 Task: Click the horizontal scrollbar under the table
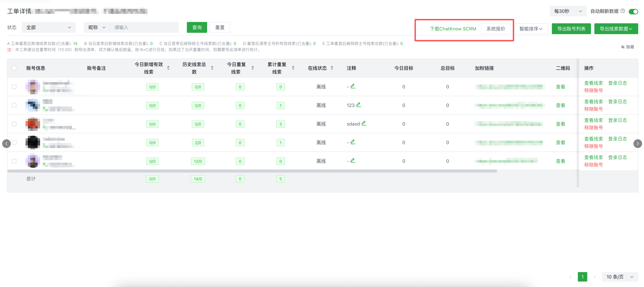(x=252, y=171)
